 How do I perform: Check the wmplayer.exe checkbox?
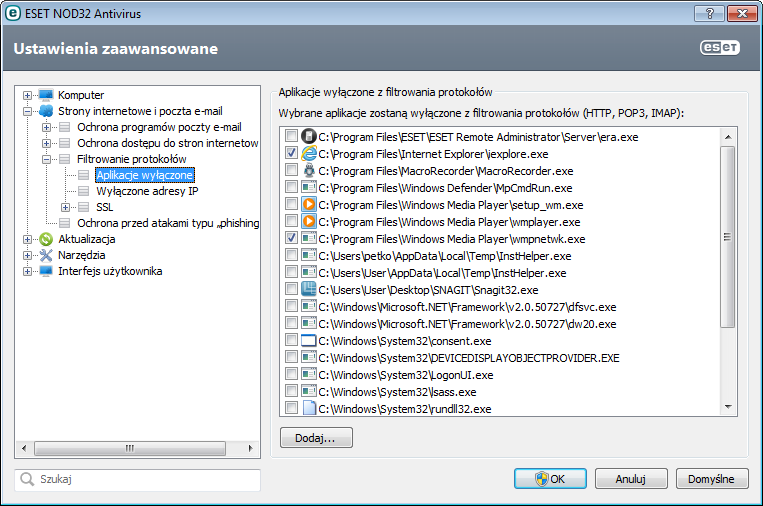[291, 220]
